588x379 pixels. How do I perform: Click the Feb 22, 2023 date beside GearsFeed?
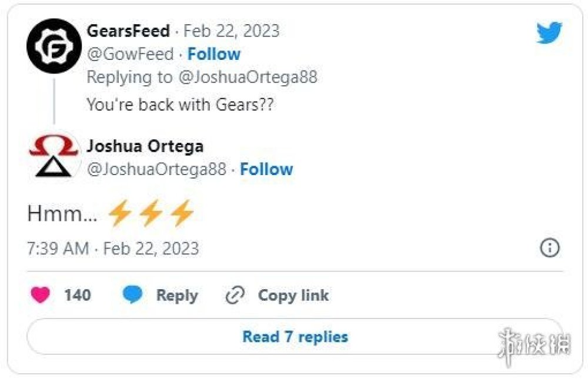click(232, 31)
